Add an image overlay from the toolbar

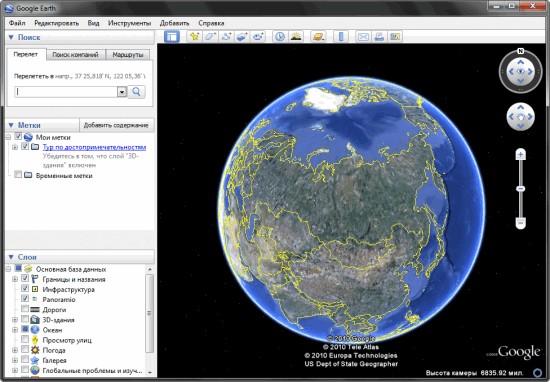click(x=242, y=36)
